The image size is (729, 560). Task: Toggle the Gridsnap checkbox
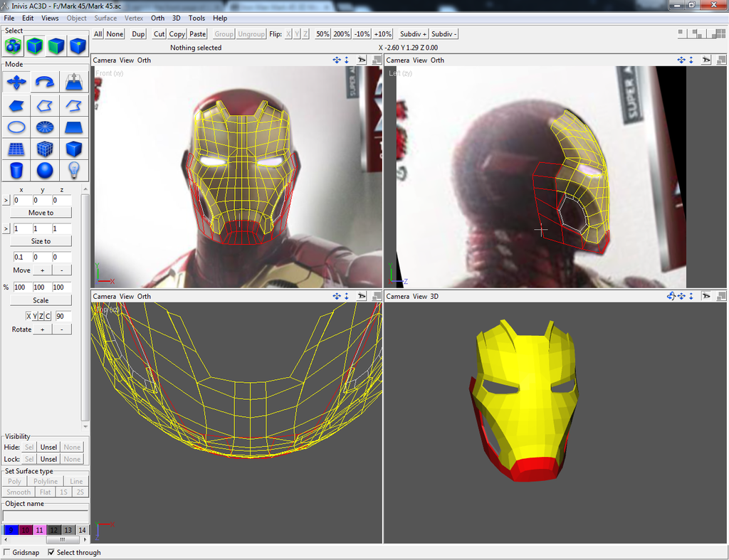pos(7,552)
